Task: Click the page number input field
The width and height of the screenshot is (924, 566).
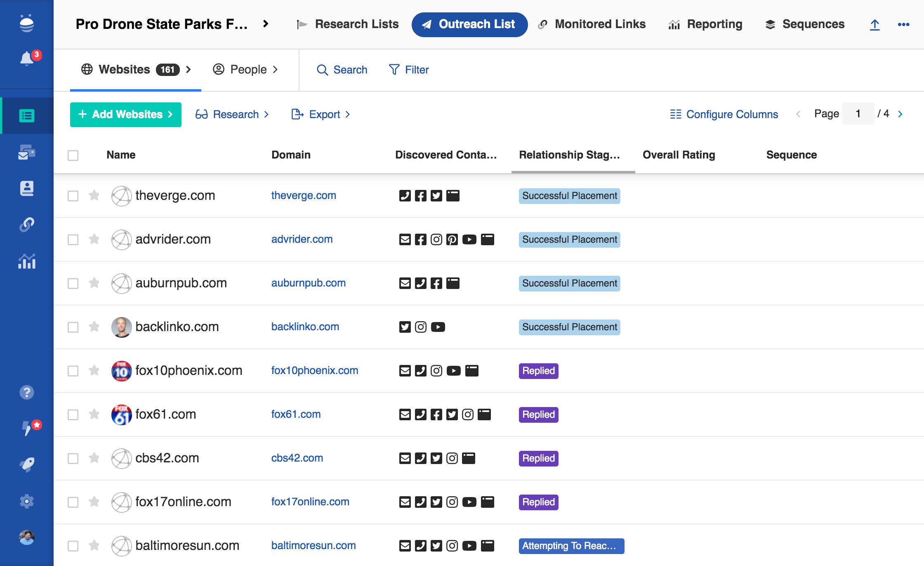Action: pos(858,114)
